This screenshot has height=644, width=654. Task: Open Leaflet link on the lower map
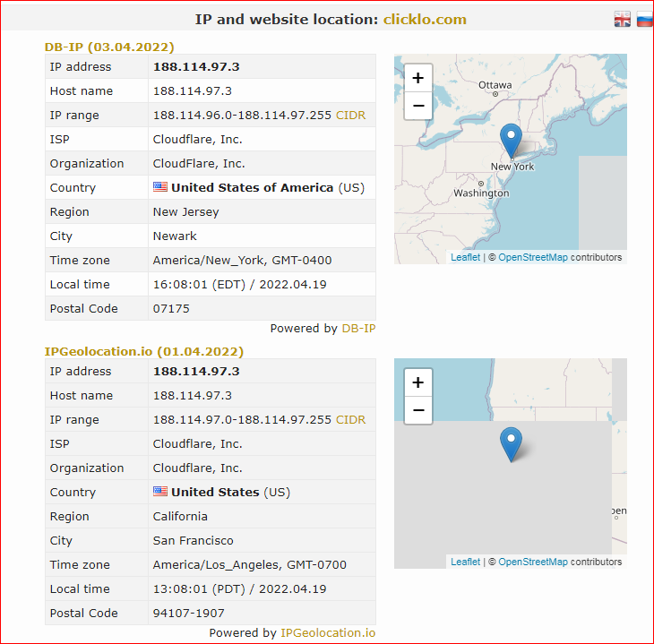[466, 562]
